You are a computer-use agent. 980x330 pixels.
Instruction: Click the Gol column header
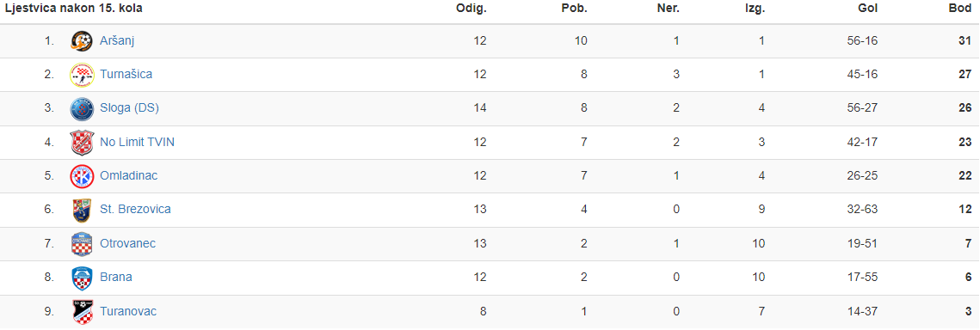click(x=868, y=9)
